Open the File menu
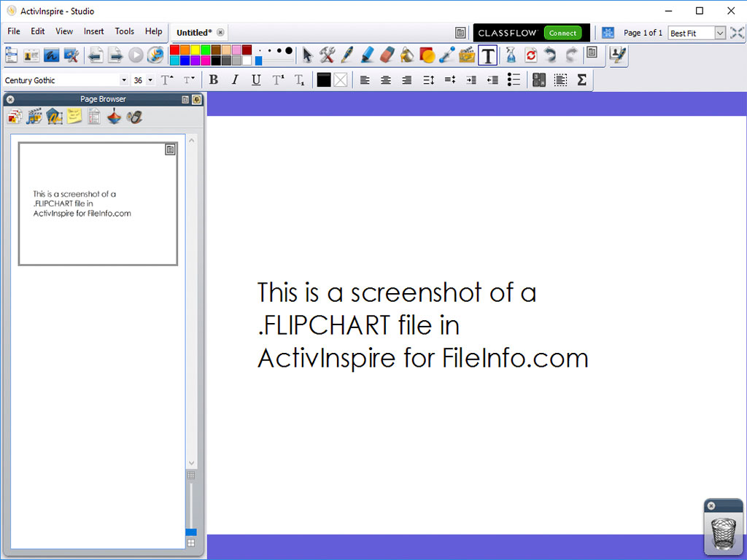Viewport: 747px width, 560px height. (x=14, y=31)
